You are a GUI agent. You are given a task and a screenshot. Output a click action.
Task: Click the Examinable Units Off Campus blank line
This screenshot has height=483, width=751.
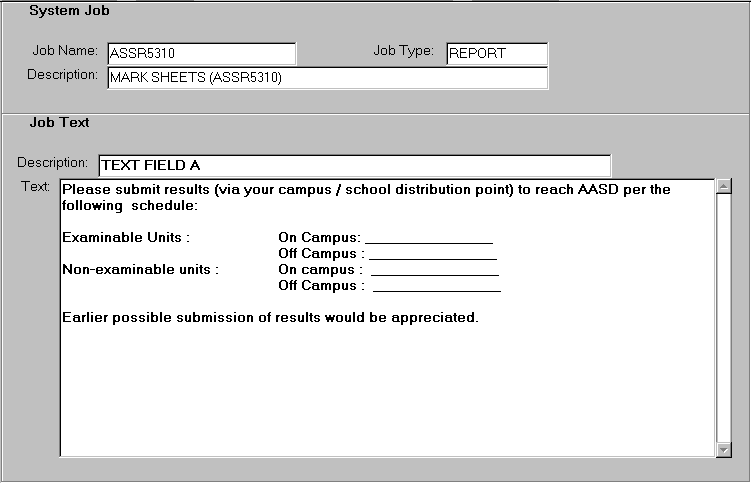(x=433, y=254)
